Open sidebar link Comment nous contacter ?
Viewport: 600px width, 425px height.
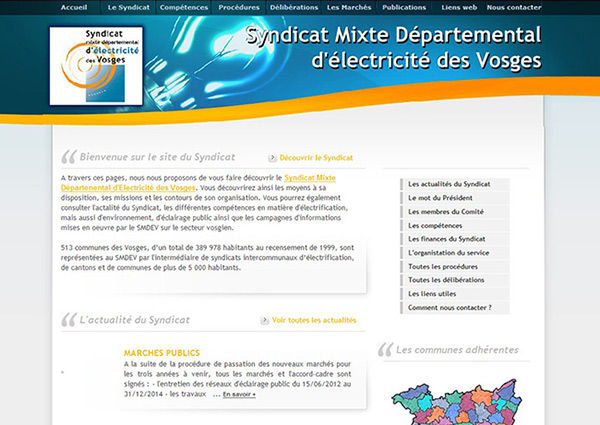coord(455,308)
